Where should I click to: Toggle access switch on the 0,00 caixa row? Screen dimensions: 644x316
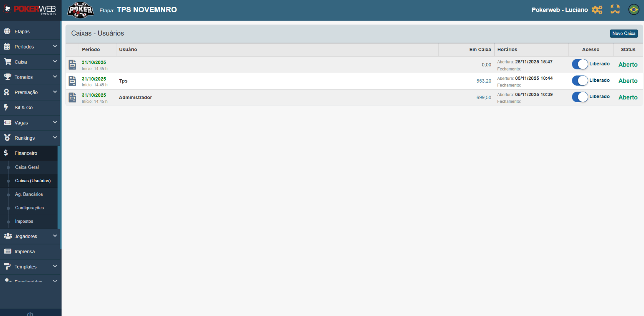[580, 64]
